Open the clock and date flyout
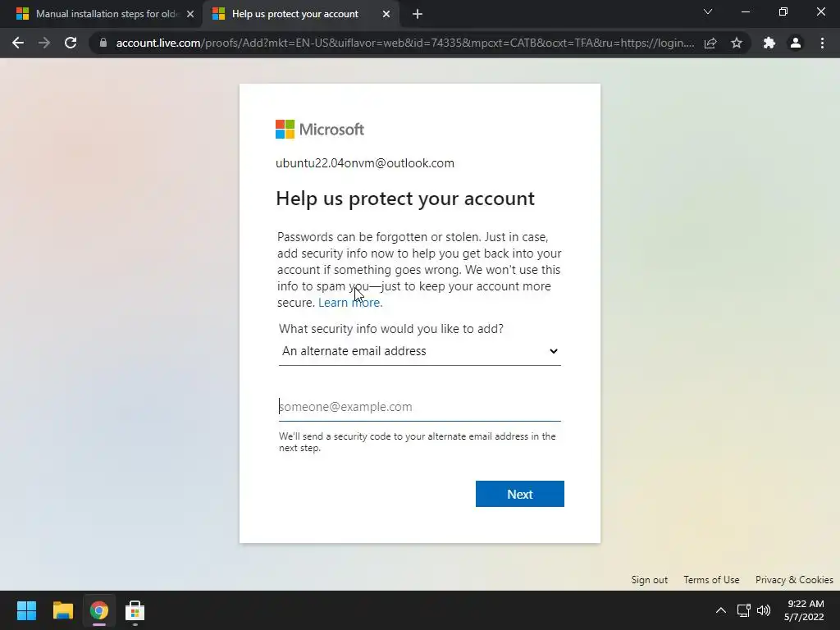 coord(806,610)
